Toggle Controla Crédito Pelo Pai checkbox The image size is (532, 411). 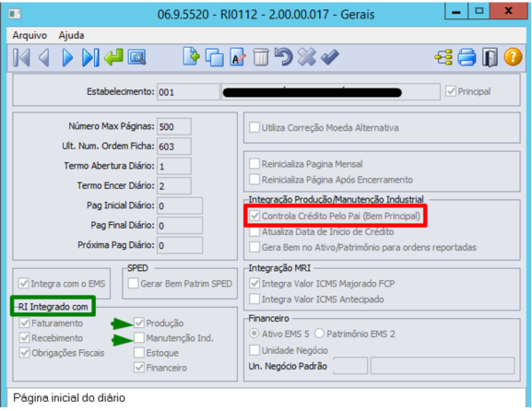254,216
